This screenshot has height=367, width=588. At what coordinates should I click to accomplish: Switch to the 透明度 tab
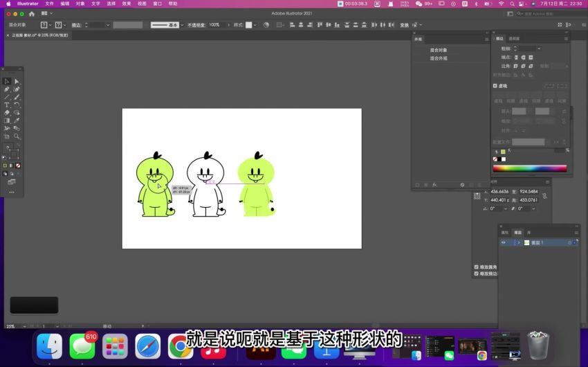click(514, 39)
